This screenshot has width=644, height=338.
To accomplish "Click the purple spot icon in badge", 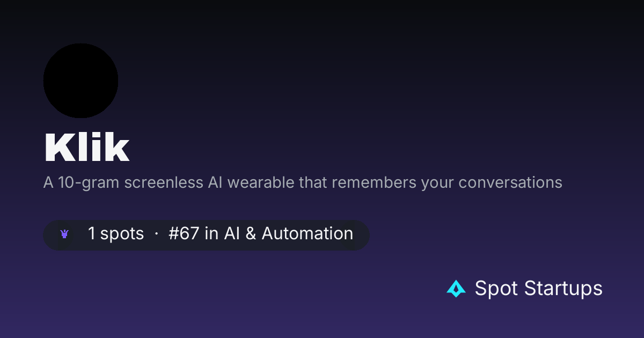I will click(x=65, y=234).
